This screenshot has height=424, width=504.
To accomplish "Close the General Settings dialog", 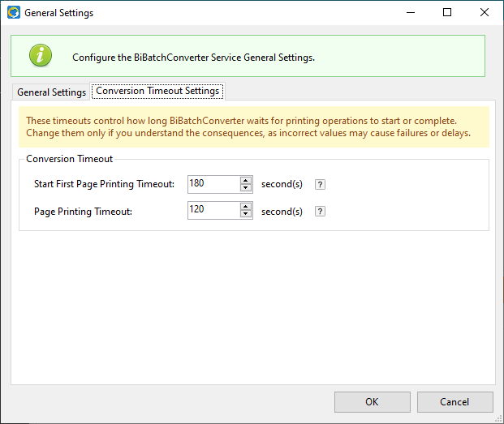I will click(x=485, y=12).
